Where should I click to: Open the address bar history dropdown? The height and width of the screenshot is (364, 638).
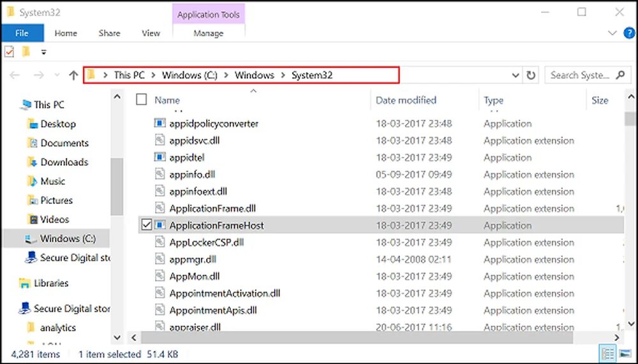pos(515,75)
